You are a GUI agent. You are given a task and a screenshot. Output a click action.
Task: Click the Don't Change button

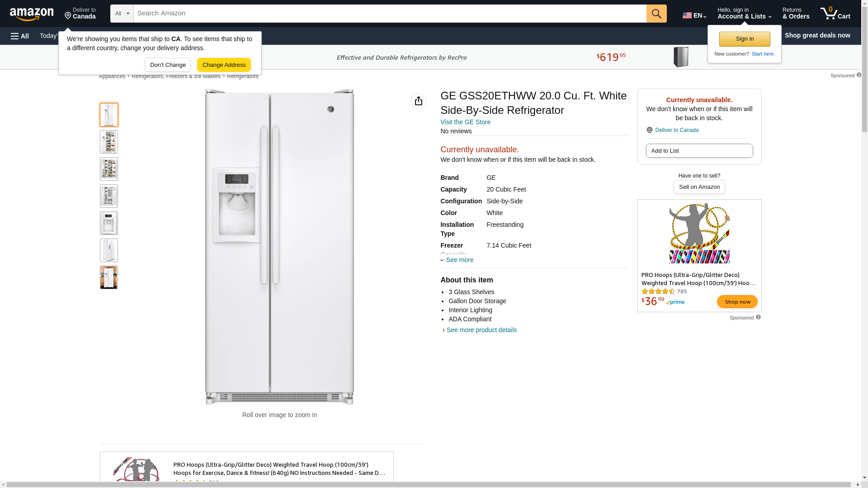(168, 65)
